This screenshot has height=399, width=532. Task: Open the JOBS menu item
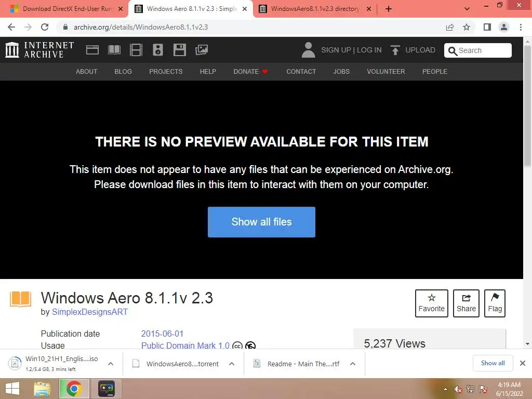tap(341, 72)
